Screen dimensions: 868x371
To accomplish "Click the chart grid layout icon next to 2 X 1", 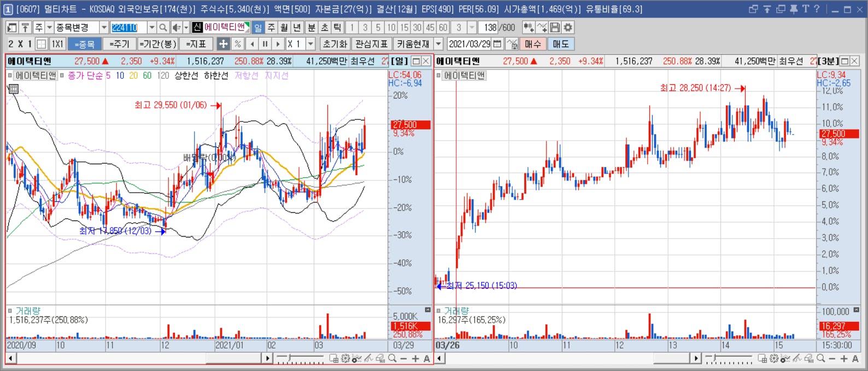I will tap(42, 44).
